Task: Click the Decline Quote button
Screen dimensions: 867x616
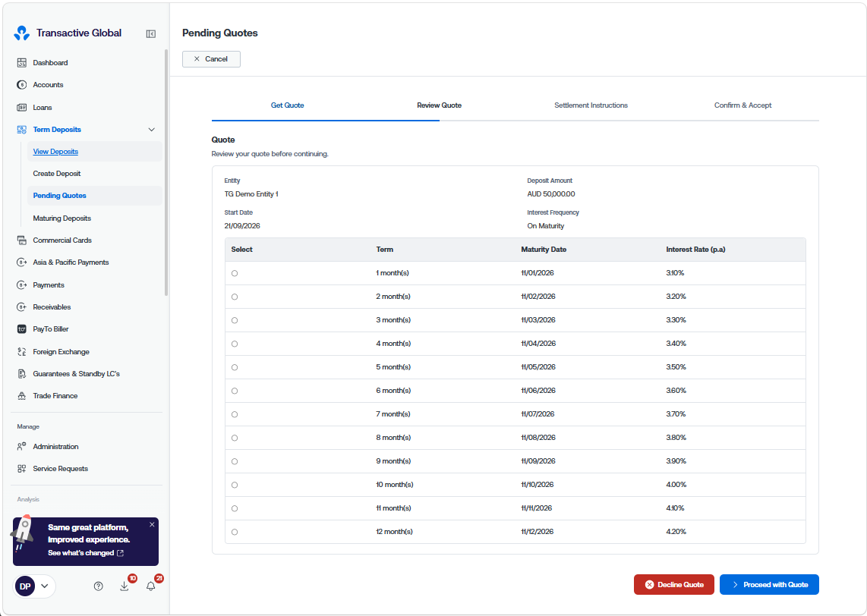Action: [x=674, y=584]
